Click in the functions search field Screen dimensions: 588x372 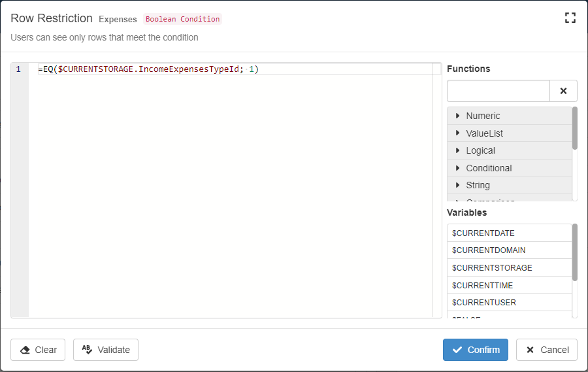click(x=498, y=91)
